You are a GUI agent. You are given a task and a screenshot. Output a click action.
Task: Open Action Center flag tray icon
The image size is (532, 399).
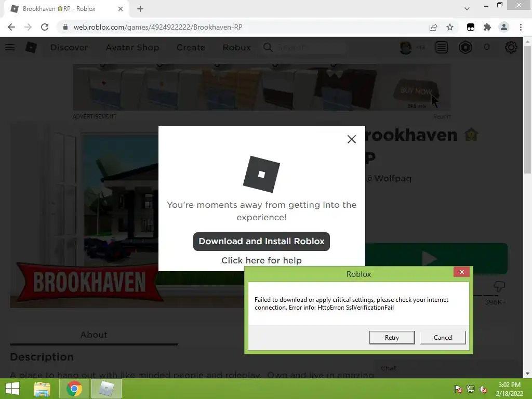pos(458,389)
